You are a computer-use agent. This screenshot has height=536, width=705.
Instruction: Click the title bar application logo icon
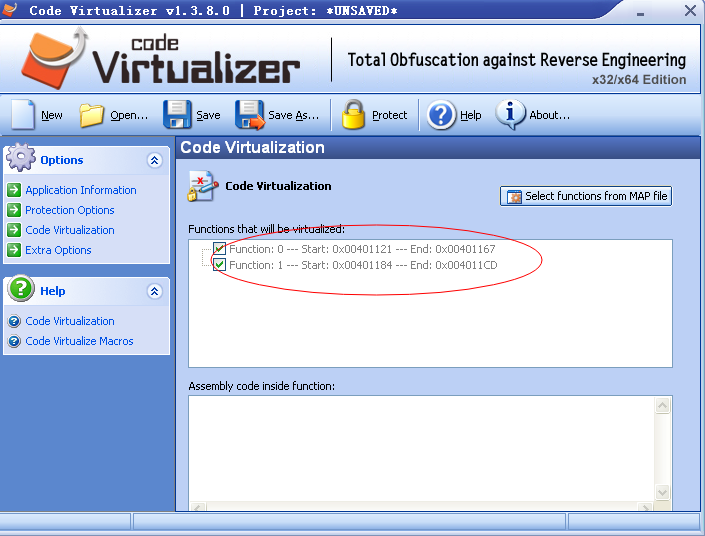(9, 9)
